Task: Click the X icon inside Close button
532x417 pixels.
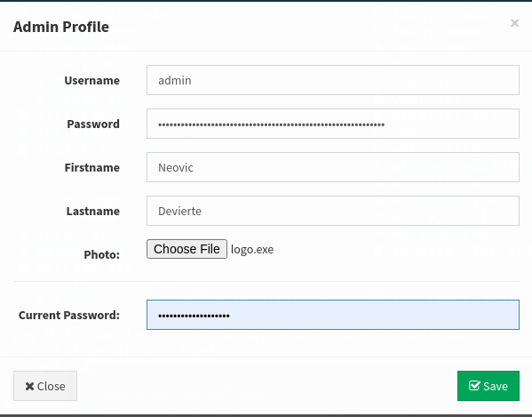Action: 29,386
